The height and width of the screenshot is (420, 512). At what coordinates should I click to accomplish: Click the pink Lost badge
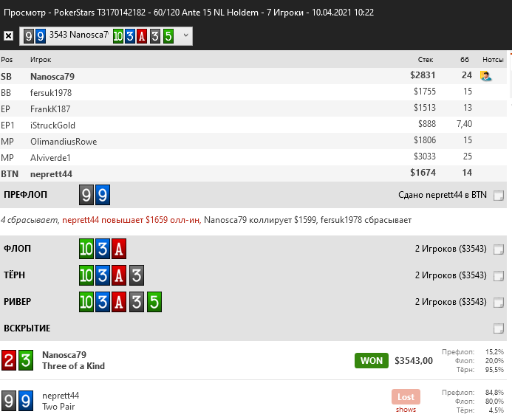[x=406, y=397]
